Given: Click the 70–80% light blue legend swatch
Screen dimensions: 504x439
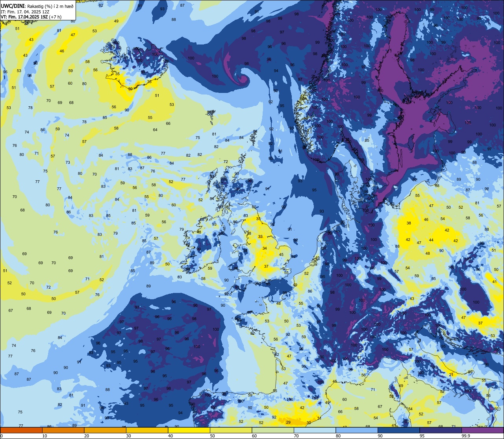Looking at the screenshot, I should pos(315,430).
